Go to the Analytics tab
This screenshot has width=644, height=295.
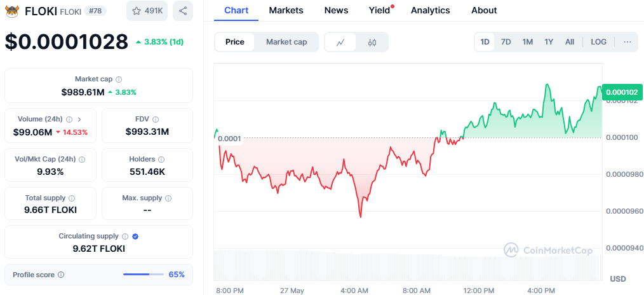(x=430, y=10)
